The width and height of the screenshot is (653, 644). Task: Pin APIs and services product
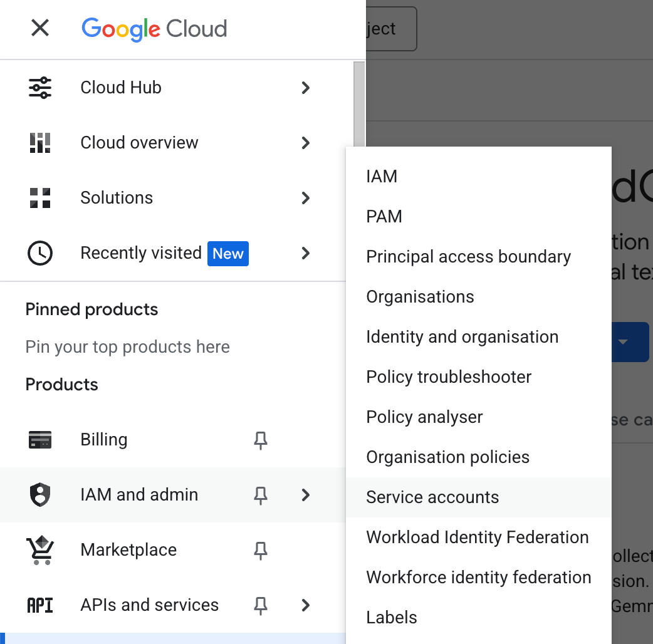tap(261, 605)
